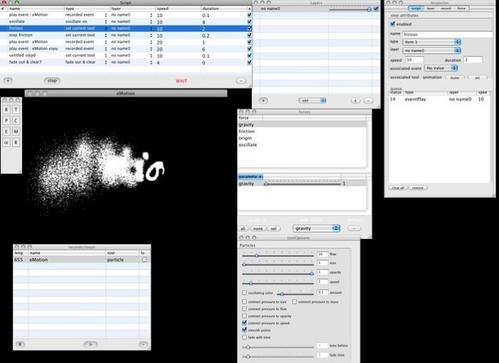Select the M tool in the palette
This screenshot has width=499, height=363.
click(x=16, y=132)
